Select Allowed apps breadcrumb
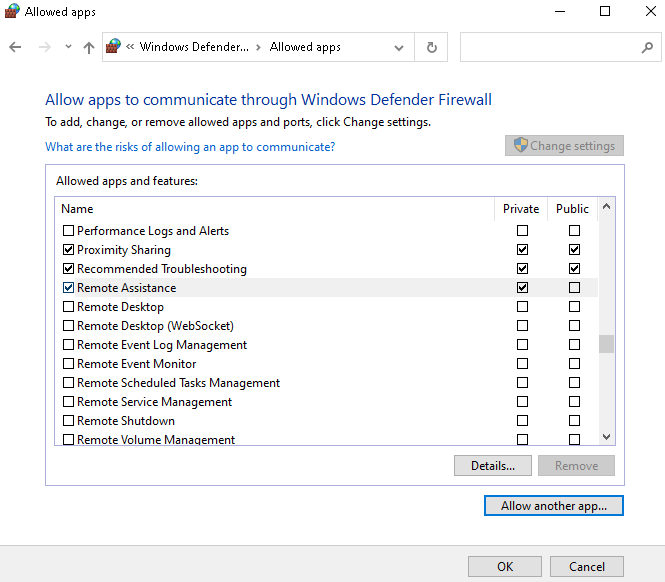The width and height of the screenshot is (665, 582). [x=305, y=47]
